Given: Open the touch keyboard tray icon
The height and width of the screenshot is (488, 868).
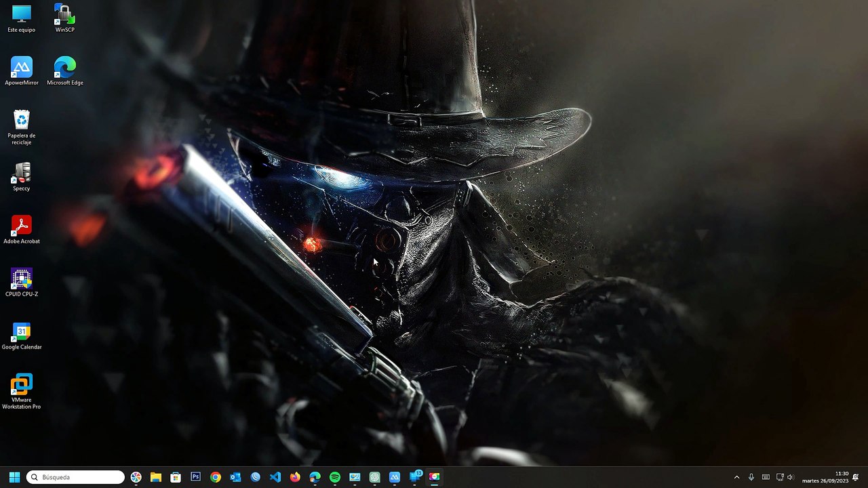Looking at the screenshot, I should click(x=766, y=477).
